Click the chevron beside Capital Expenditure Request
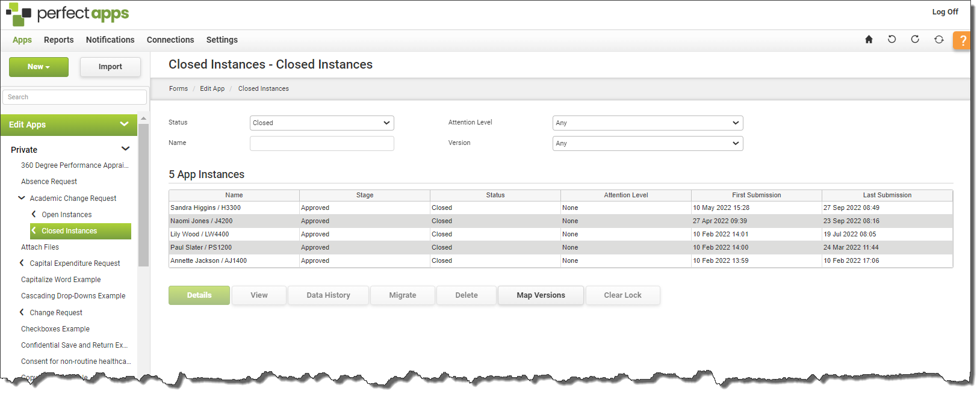The image size is (980, 397). (x=22, y=263)
